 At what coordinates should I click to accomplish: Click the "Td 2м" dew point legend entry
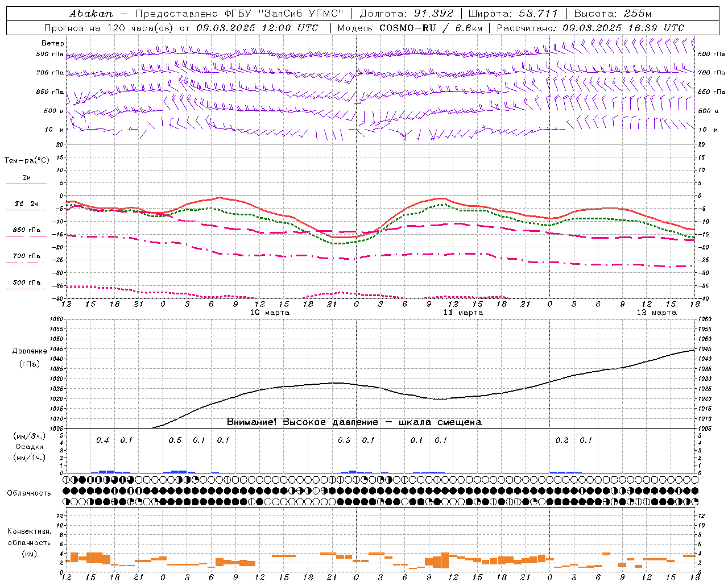(x=27, y=203)
